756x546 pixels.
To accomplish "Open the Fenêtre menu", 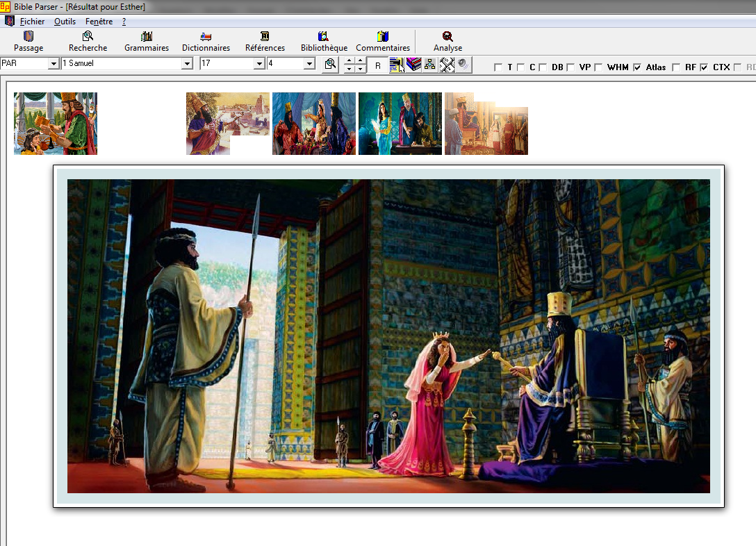I will point(99,22).
